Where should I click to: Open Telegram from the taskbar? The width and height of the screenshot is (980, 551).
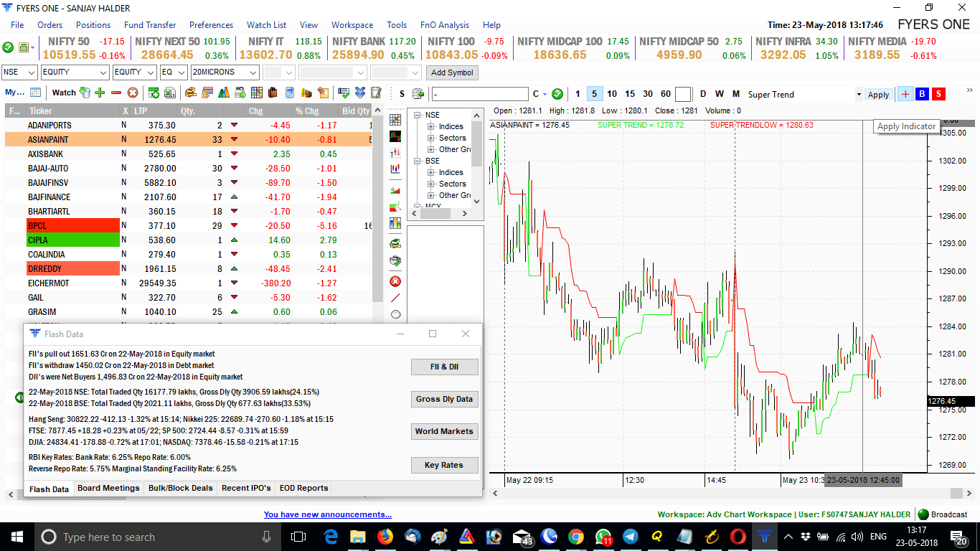631,537
